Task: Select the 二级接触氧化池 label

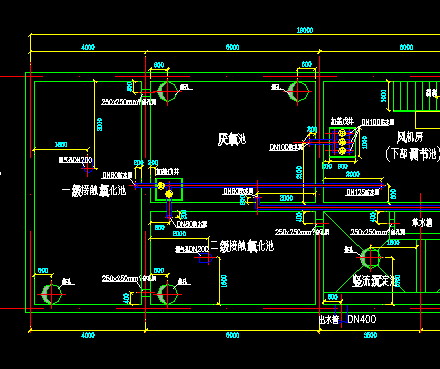Action: (x=242, y=246)
